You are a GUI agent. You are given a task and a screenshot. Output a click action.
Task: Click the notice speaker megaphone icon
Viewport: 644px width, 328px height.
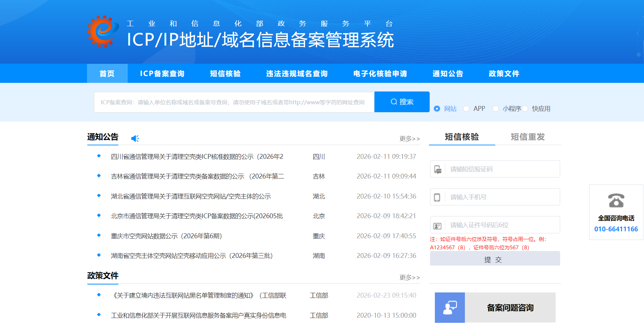pyautogui.click(x=135, y=138)
